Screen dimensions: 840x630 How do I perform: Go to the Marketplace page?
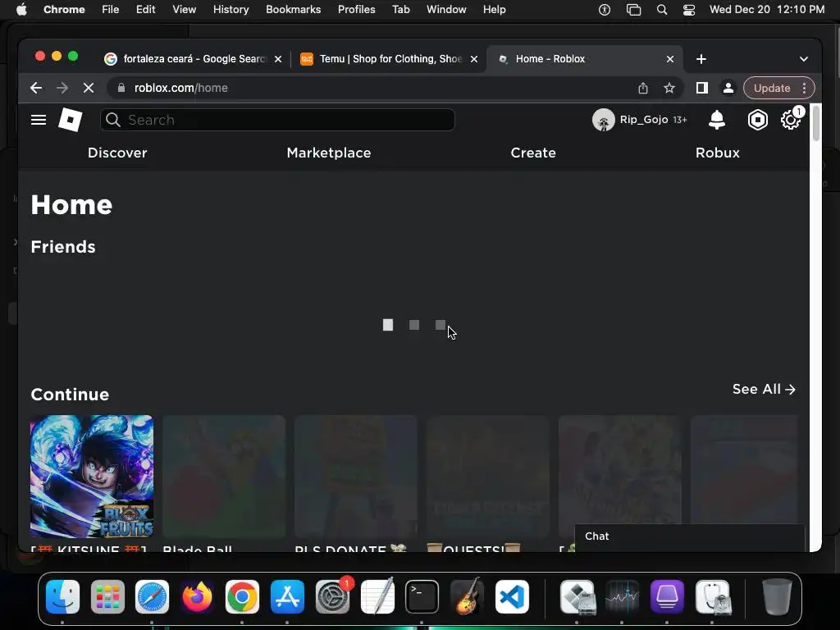point(329,153)
